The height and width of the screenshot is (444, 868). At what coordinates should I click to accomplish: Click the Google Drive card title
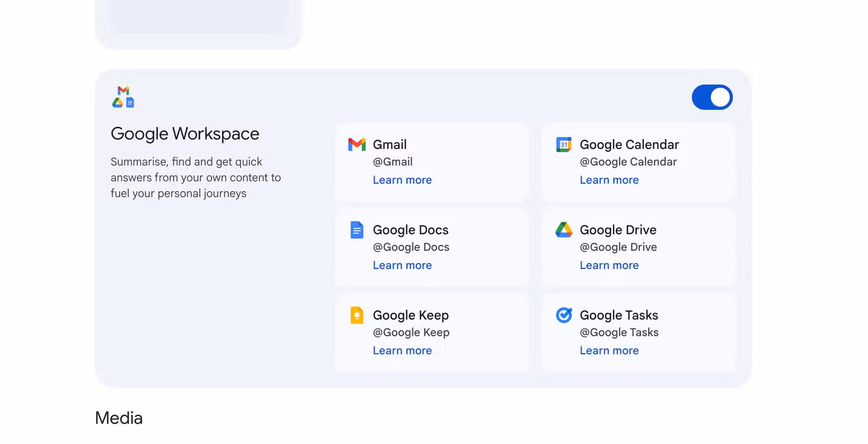coord(618,230)
